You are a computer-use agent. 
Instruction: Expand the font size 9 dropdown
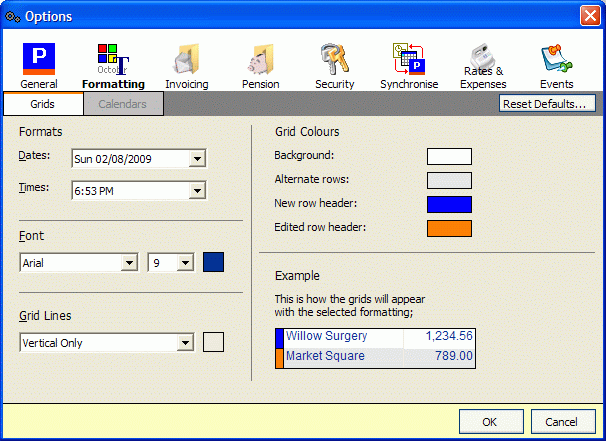186,263
